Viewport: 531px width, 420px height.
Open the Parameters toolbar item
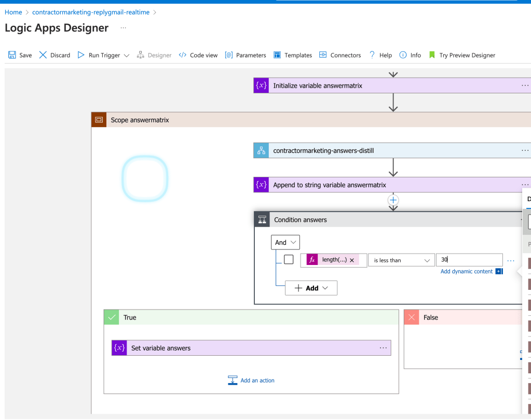[246, 55]
